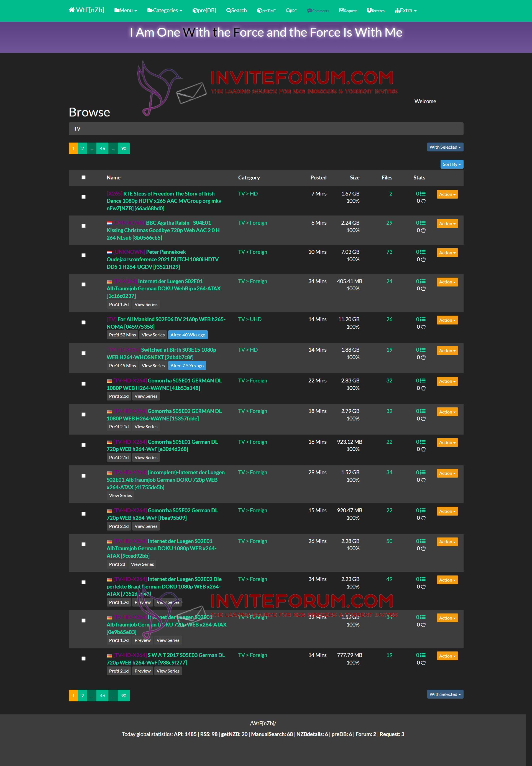
Task: Click the thumbs icon for RTE Steps of Freedom
Action: (x=423, y=201)
